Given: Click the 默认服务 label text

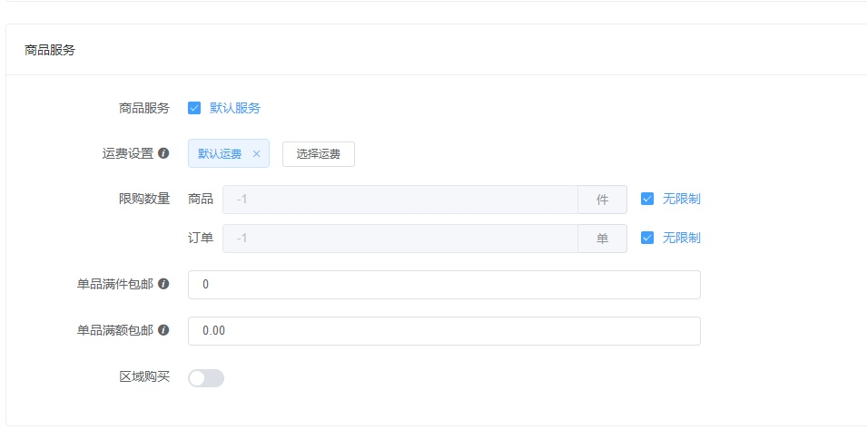Looking at the screenshot, I should [235, 108].
